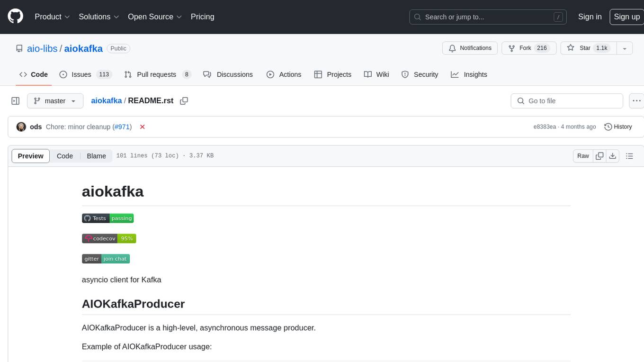This screenshot has width=644, height=362.
Task: Open the Product dropdown menu
Action: [52, 17]
